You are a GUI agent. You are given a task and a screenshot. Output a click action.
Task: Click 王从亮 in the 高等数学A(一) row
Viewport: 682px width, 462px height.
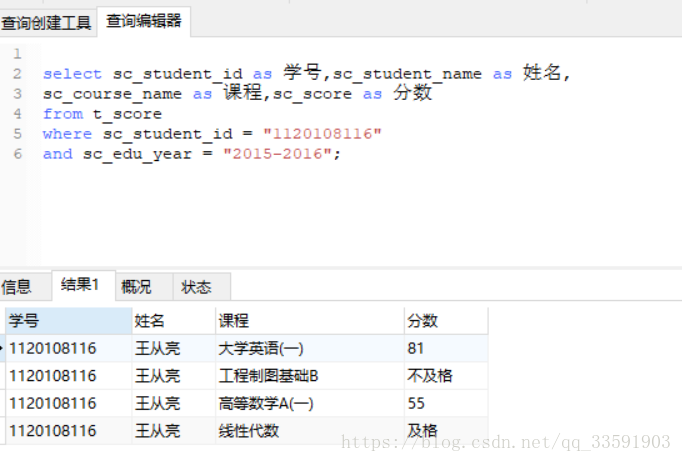174,403
